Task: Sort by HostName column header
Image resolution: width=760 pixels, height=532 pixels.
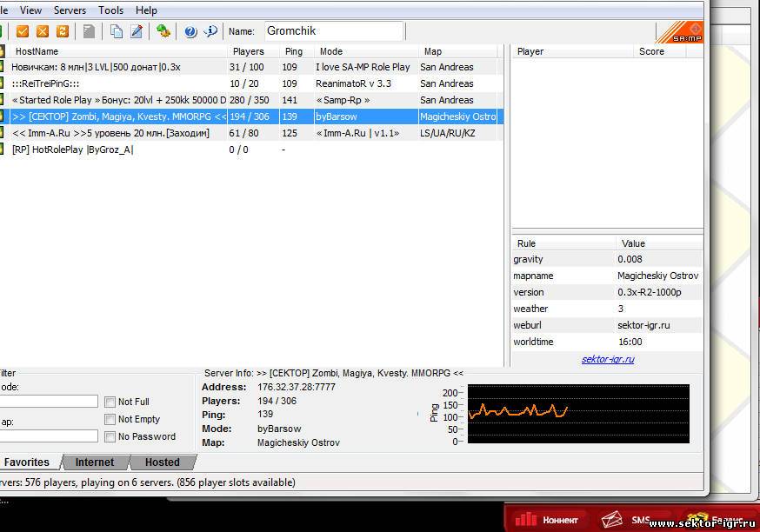Action: (x=117, y=51)
